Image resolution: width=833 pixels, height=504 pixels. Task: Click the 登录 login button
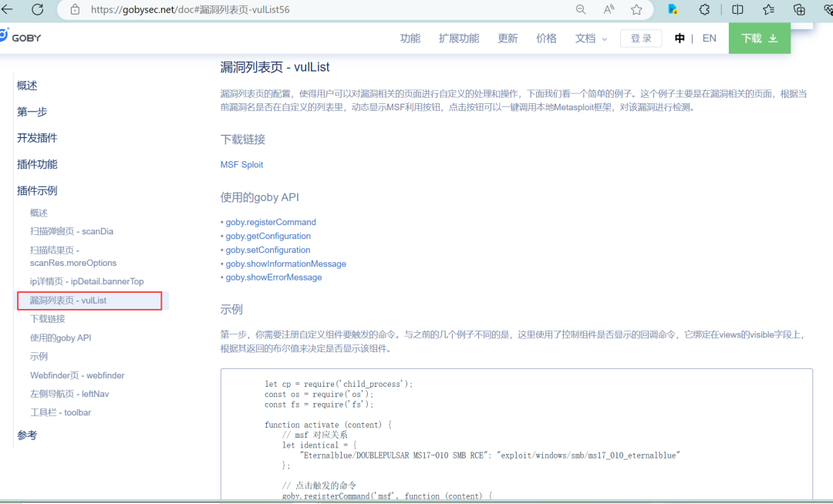click(641, 39)
